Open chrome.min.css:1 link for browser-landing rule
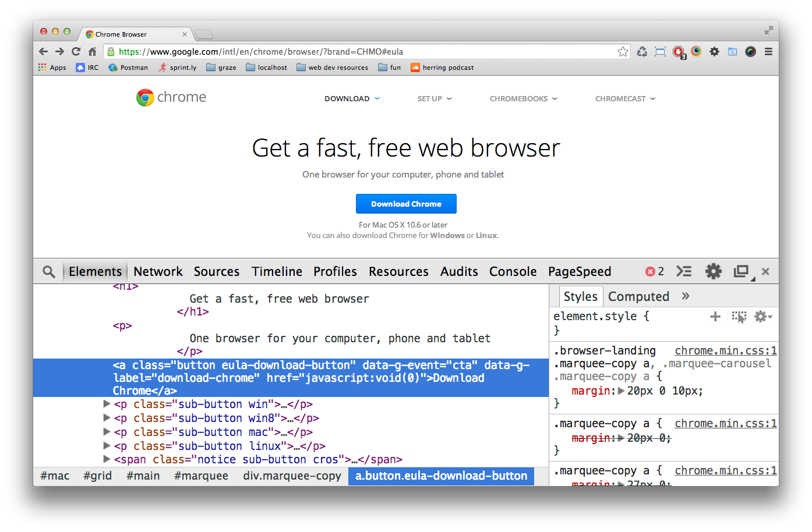This screenshot has height=532, width=812. tap(726, 350)
